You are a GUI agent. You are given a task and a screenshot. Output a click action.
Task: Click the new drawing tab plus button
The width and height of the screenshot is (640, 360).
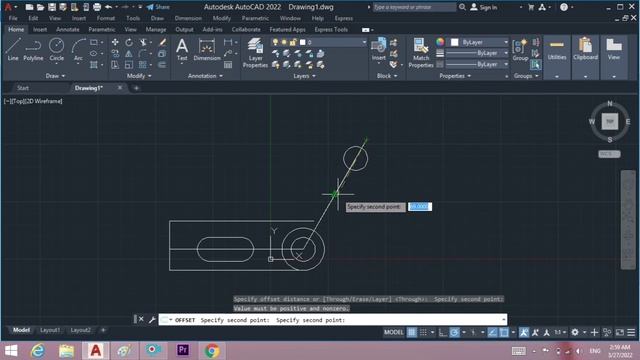click(x=136, y=88)
